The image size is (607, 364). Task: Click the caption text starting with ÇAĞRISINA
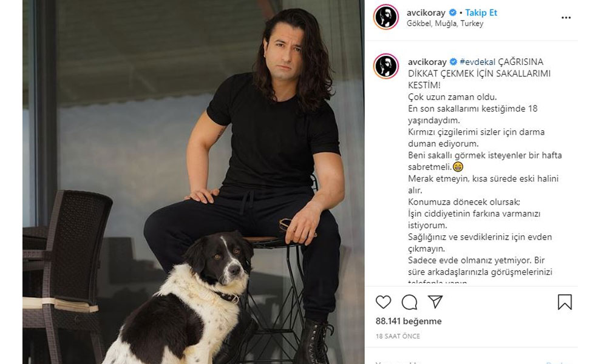tap(480, 73)
